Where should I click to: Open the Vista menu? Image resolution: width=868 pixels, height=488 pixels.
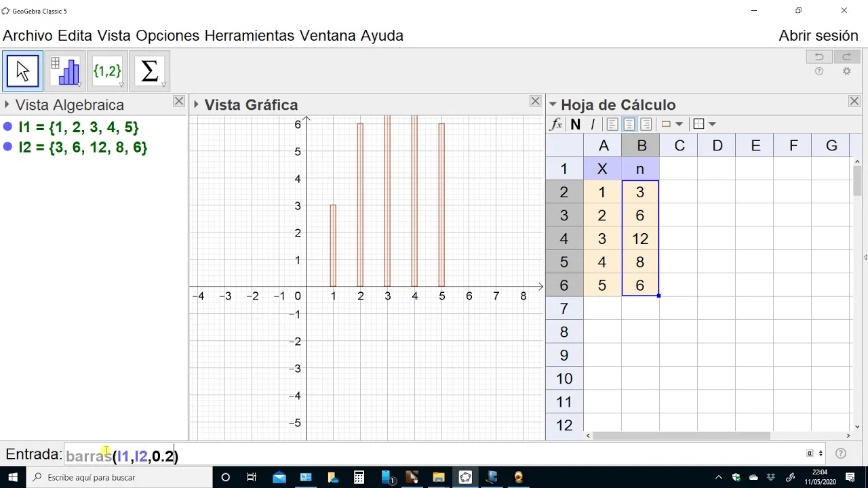coord(114,36)
